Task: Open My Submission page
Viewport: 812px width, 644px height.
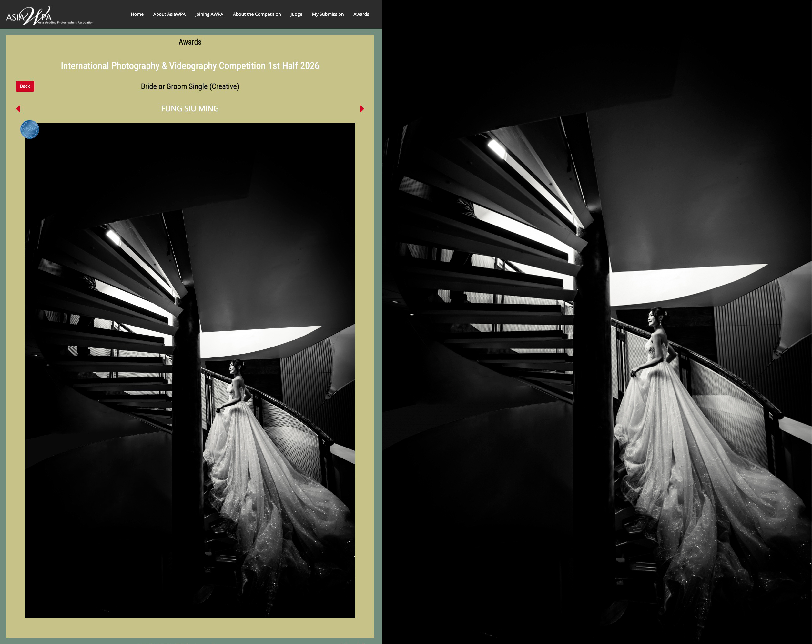Action: [328, 14]
